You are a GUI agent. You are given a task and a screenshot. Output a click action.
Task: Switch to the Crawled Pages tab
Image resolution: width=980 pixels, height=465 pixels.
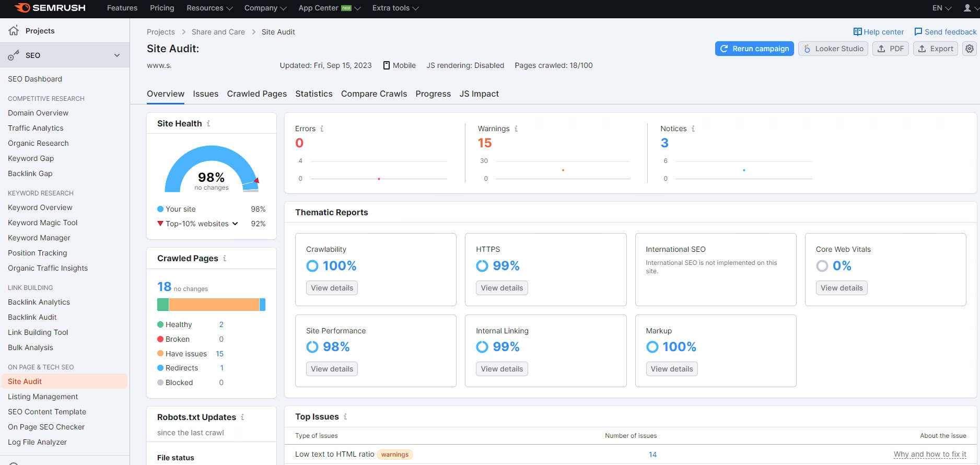click(x=256, y=94)
